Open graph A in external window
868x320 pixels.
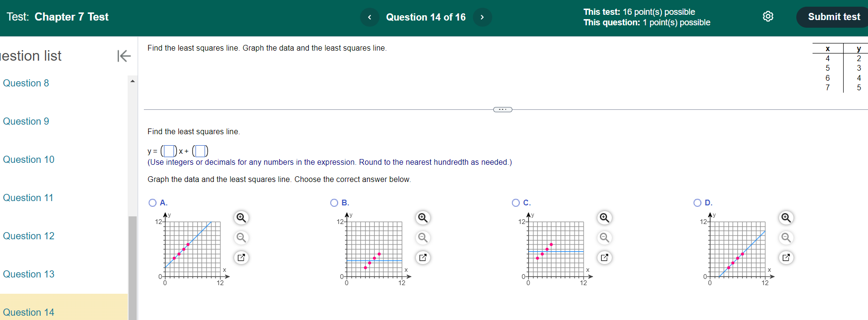241,257
